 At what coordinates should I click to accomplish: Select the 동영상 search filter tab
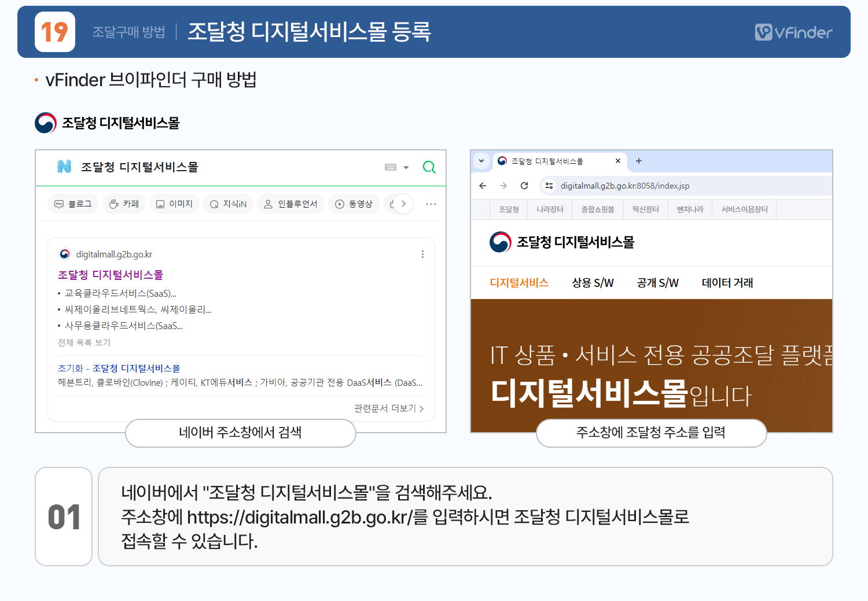coord(354,204)
